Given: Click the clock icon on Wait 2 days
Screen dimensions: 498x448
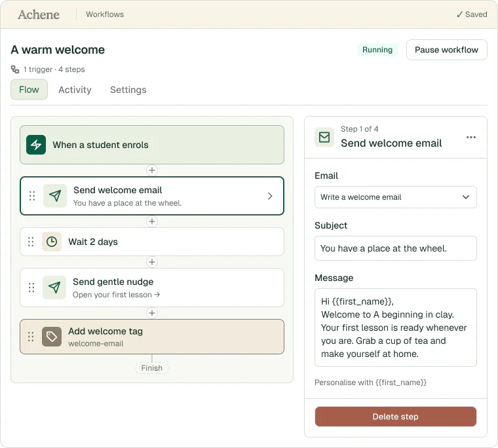Looking at the screenshot, I should (x=52, y=242).
